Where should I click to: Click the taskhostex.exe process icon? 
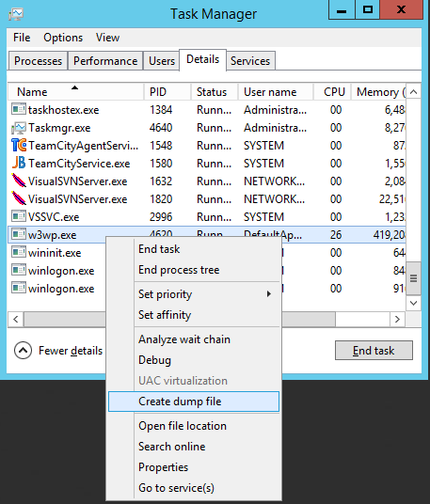(19, 109)
